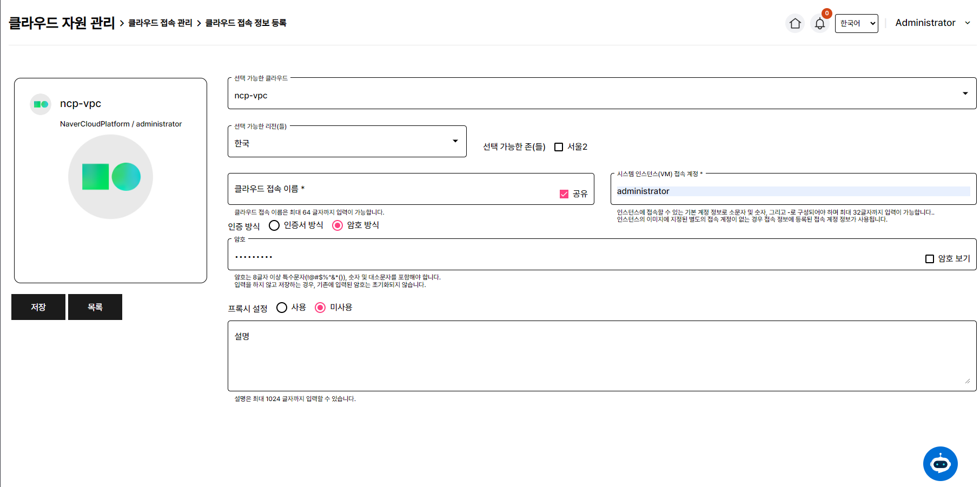Enable the 서울2 zone checkbox
Viewport: 980px width, 487px height.
(x=559, y=147)
